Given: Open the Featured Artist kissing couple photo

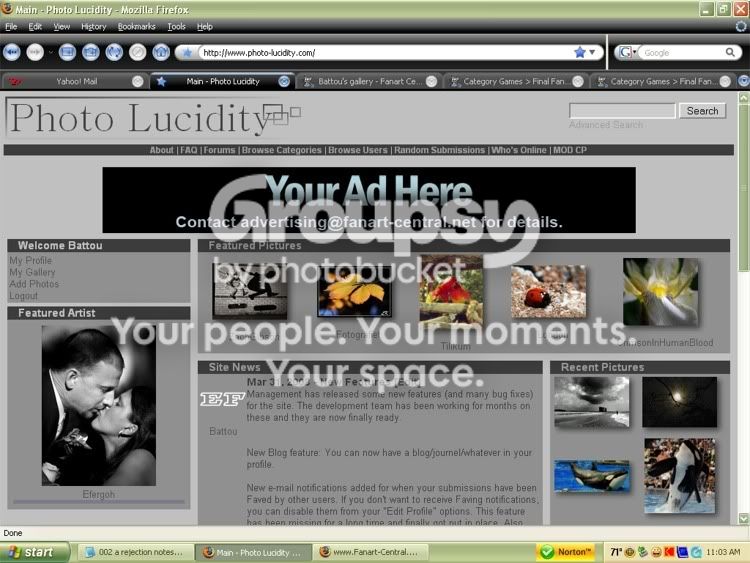Looking at the screenshot, I should coord(99,406).
